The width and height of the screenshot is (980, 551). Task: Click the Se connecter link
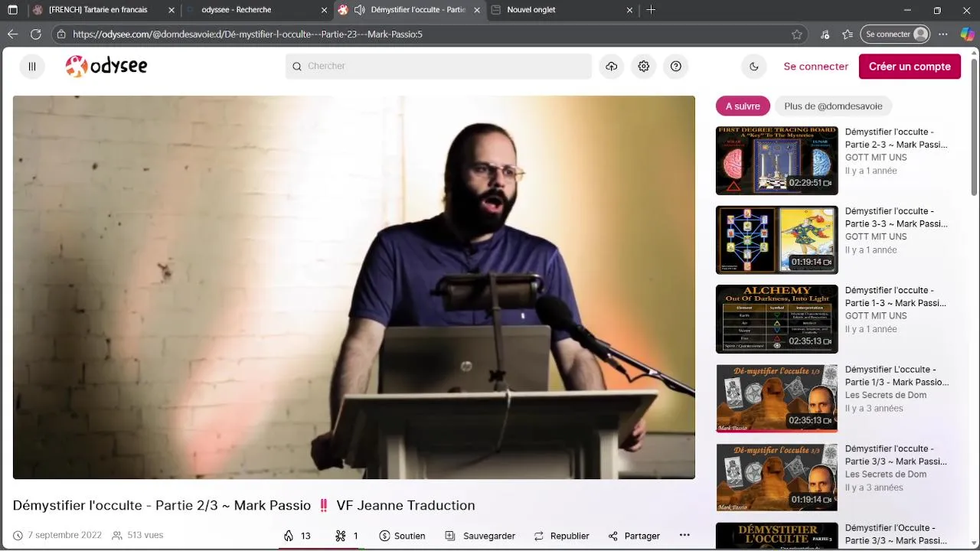coord(816,67)
